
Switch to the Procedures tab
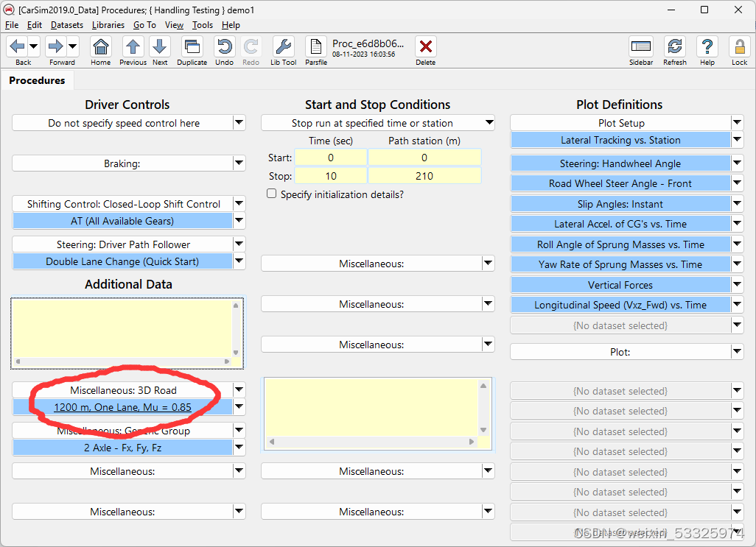[37, 80]
